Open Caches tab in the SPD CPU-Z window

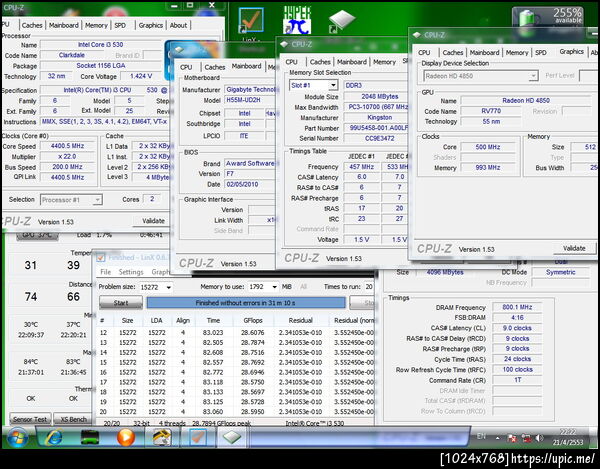pyautogui.click(x=320, y=62)
